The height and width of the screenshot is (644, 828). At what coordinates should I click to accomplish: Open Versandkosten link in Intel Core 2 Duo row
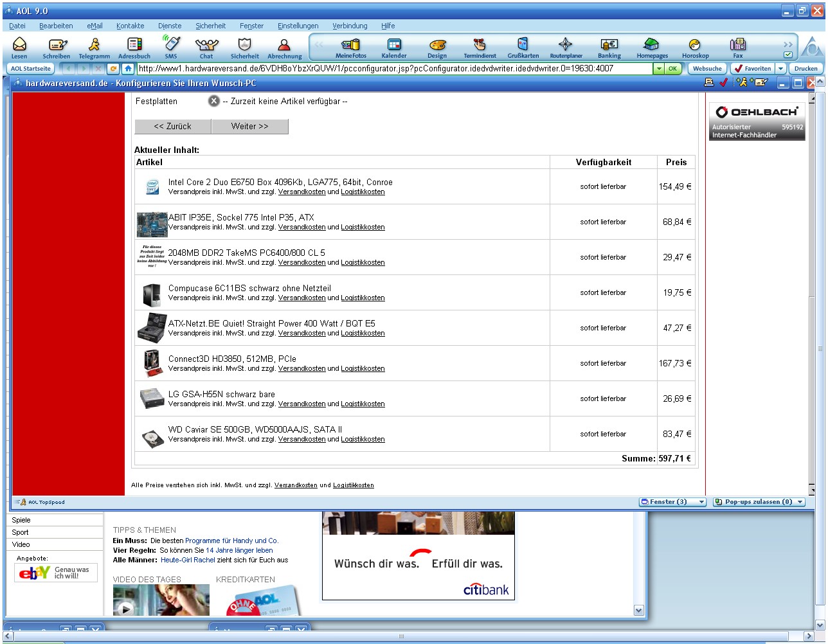click(x=301, y=192)
